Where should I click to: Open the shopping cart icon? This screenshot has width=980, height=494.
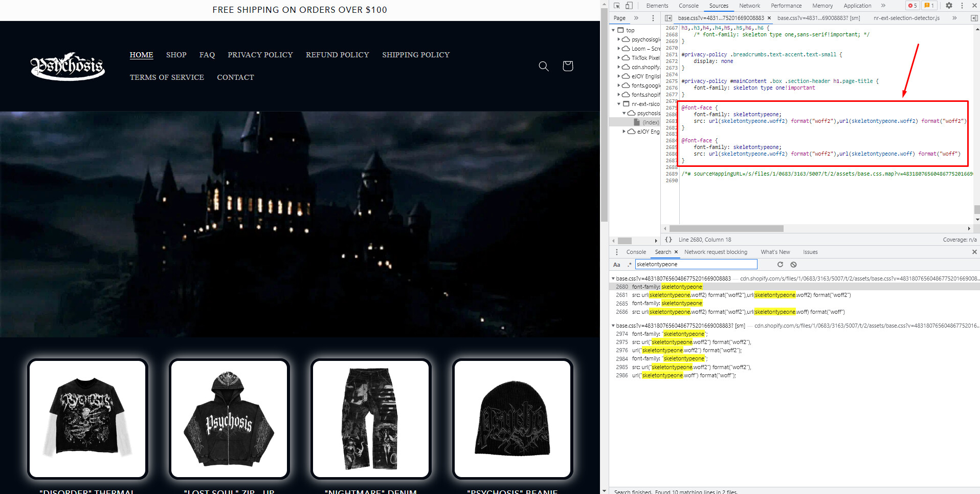coord(568,66)
